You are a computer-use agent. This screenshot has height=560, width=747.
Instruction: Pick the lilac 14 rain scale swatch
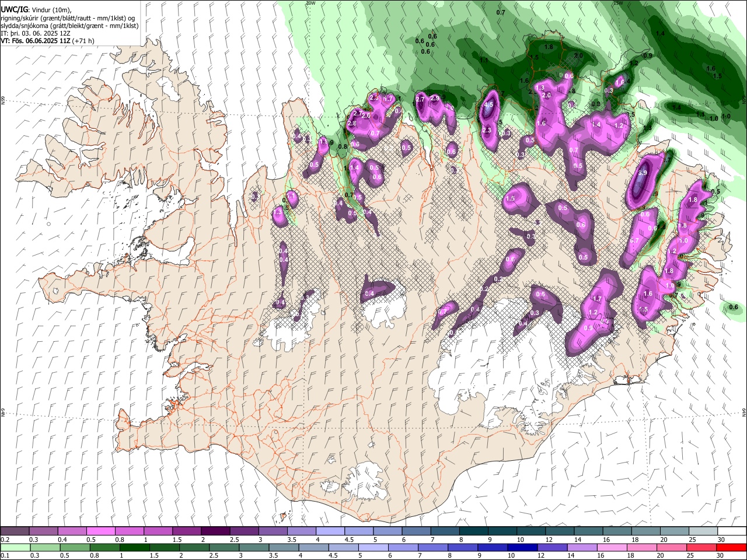[582, 548]
